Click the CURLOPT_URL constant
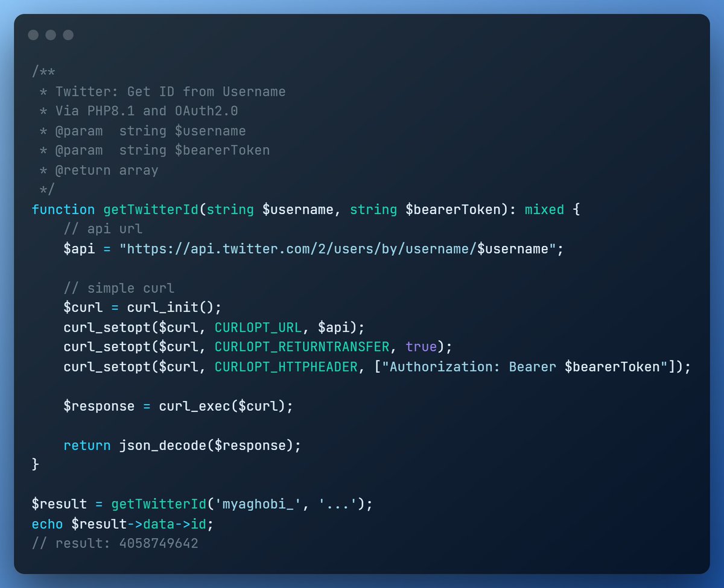 tap(258, 327)
